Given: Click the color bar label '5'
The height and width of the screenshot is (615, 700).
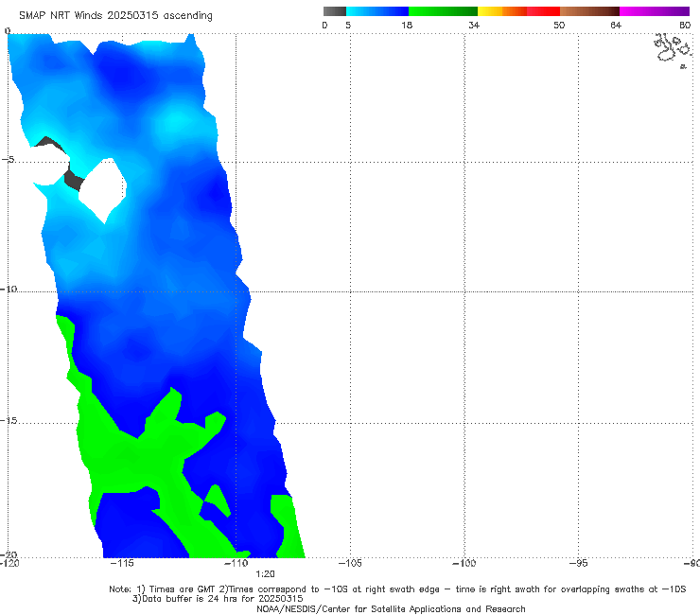Looking at the screenshot, I should point(348,25).
